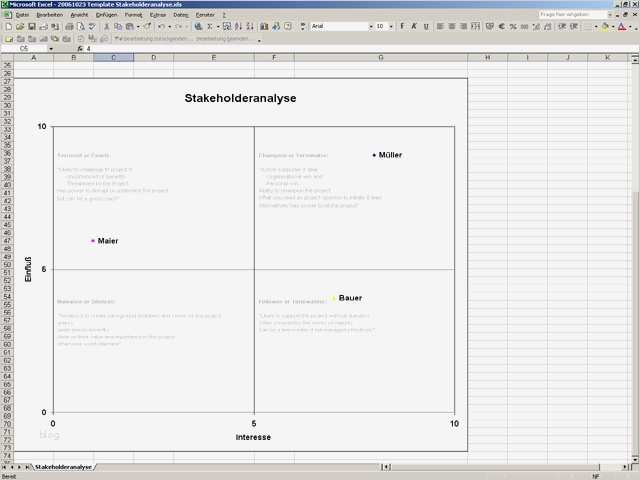Screen dimensions: 640x480
Task: Toggle italic formatting
Action: click(414, 27)
